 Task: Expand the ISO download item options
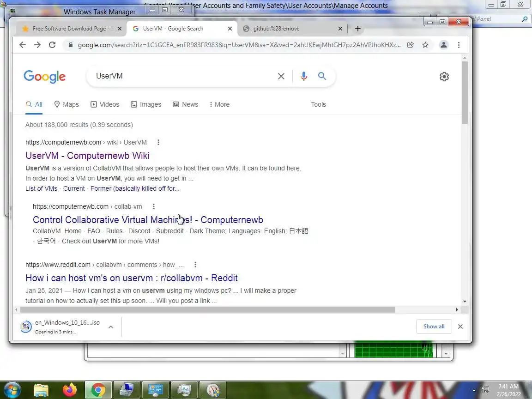tap(111, 327)
